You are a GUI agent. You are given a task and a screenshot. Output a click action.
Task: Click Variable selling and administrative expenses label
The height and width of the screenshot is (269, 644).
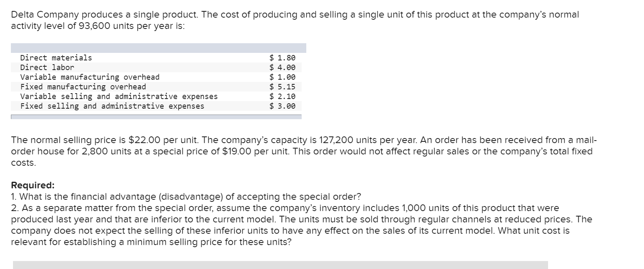point(119,97)
